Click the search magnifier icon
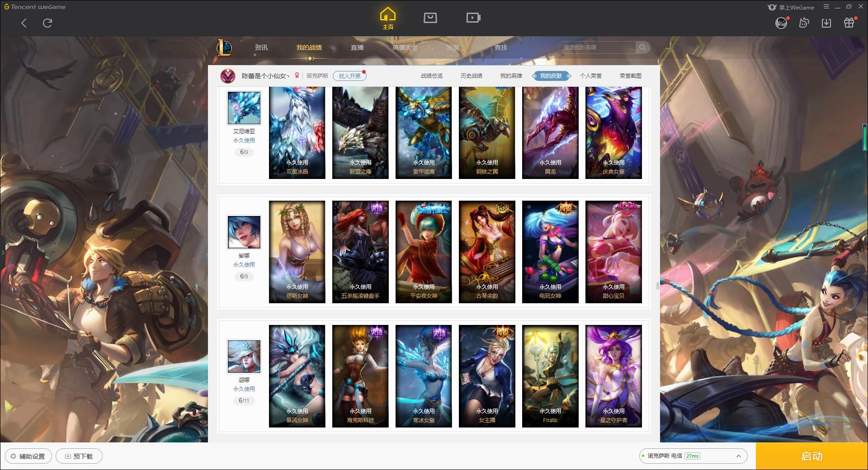Screen dimensions: 868x470 pos(642,47)
